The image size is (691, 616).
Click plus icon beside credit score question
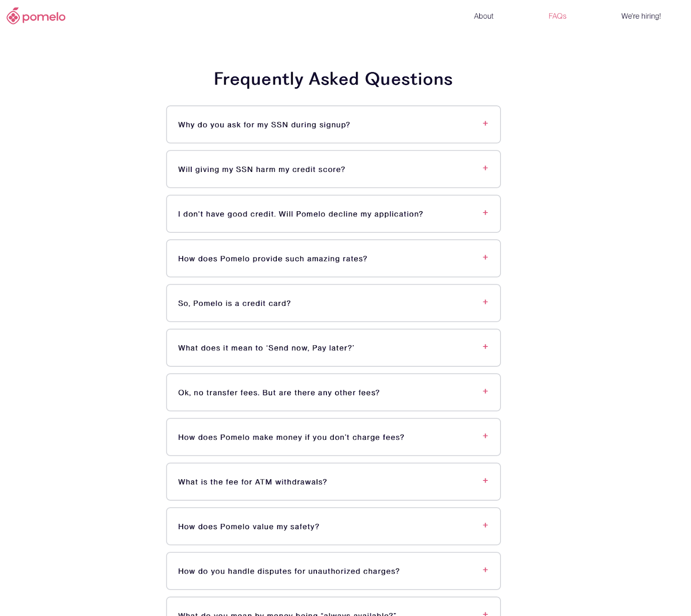click(x=485, y=168)
